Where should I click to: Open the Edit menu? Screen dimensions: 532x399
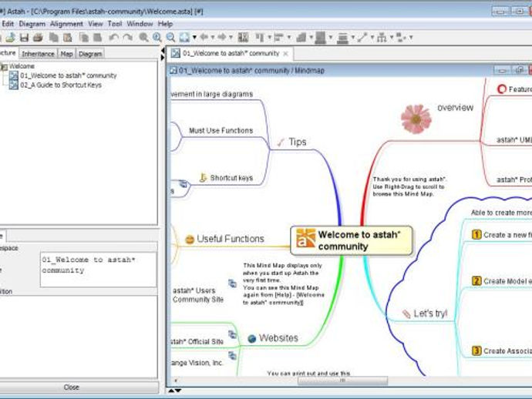[x=8, y=24]
